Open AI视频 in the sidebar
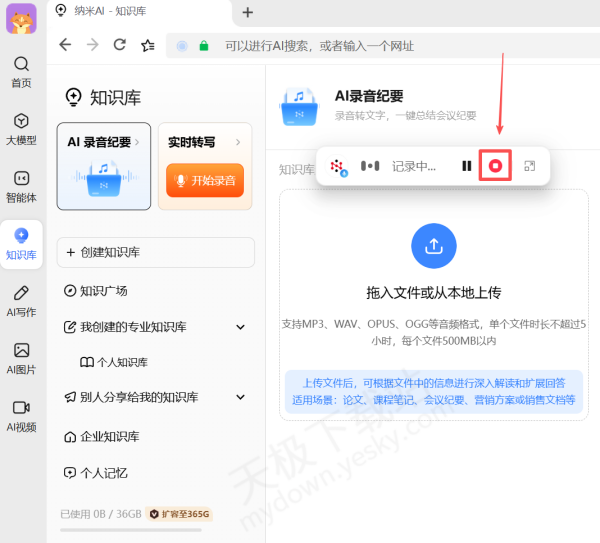600x543 pixels. pos(21,415)
